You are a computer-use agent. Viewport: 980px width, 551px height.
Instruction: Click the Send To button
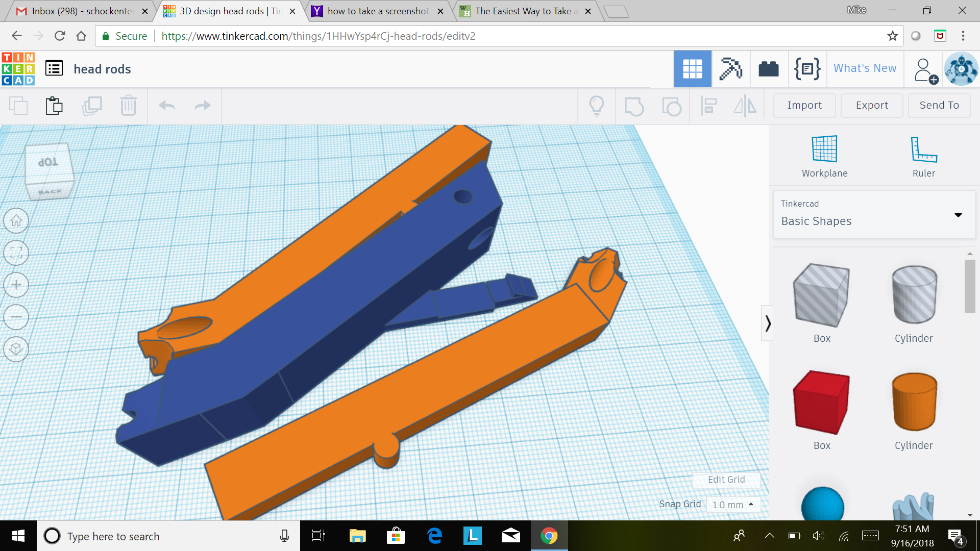[939, 105]
